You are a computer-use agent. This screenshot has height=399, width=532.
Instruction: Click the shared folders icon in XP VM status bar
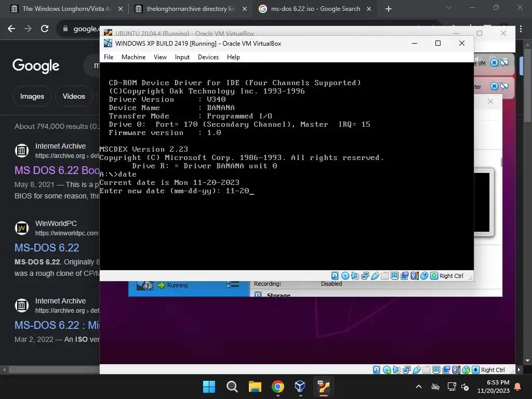[385, 276]
